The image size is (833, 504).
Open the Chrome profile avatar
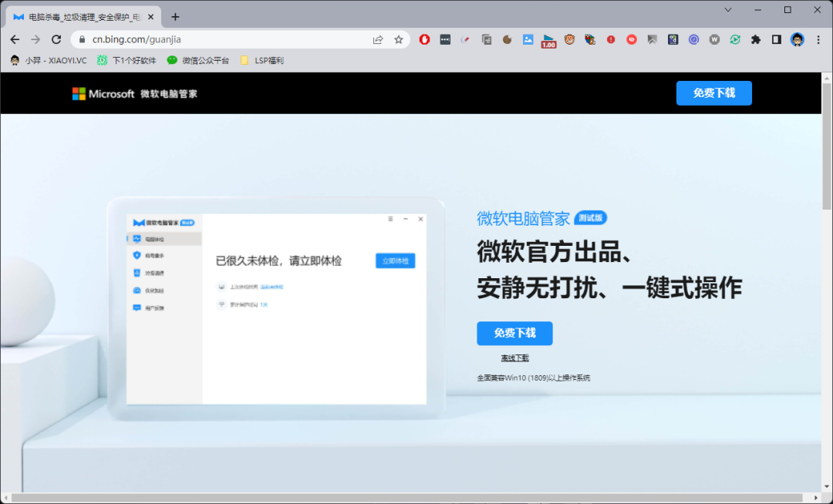point(798,39)
